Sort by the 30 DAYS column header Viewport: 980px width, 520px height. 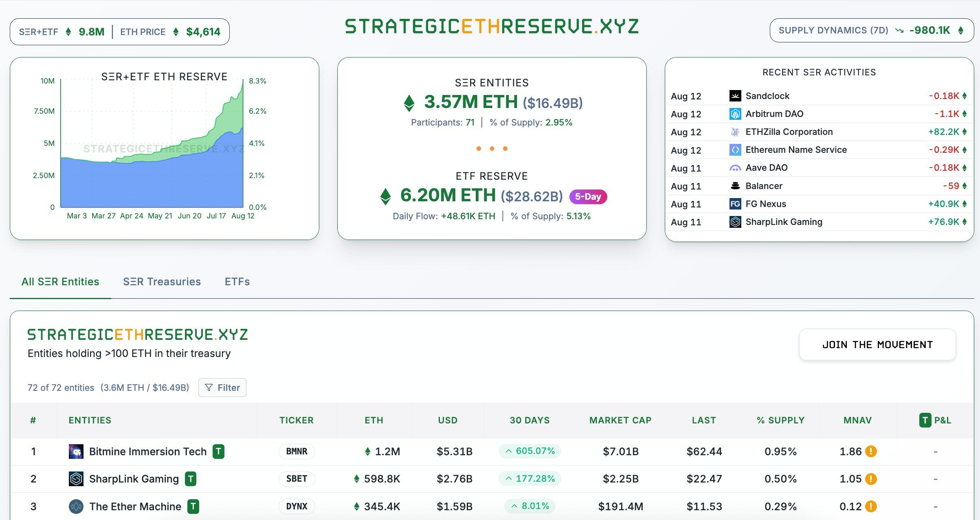[530, 420]
